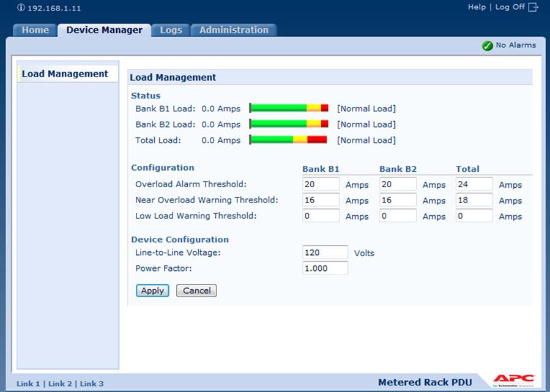Focus the Total Near Overload Warning field

pyautogui.click(x=474, y=200)
